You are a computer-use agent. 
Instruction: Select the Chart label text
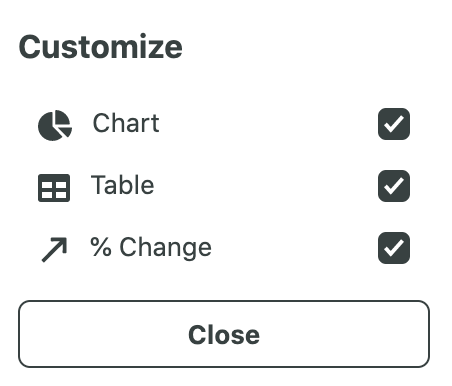pyautogui.click(x=126, y=123)
